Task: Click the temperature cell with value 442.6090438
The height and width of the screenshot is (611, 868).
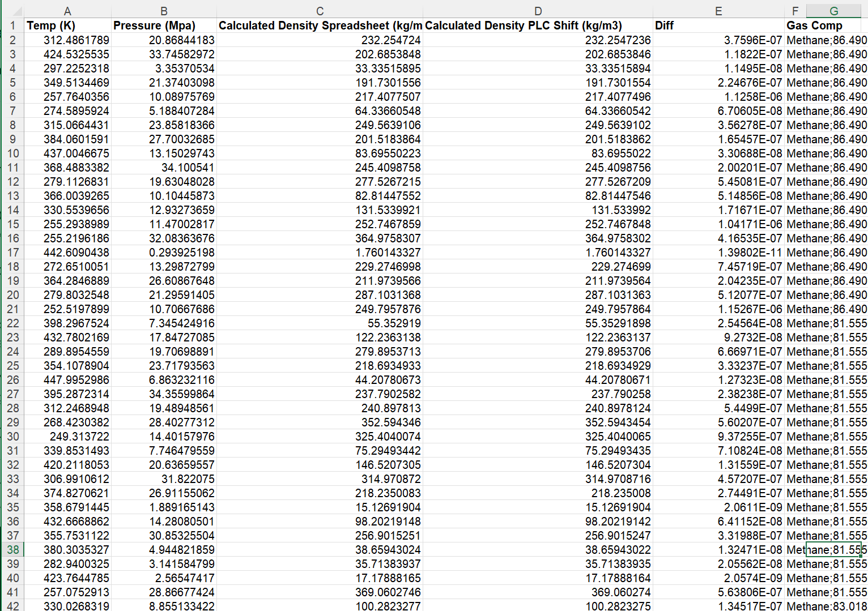Action: coord(76,253)
